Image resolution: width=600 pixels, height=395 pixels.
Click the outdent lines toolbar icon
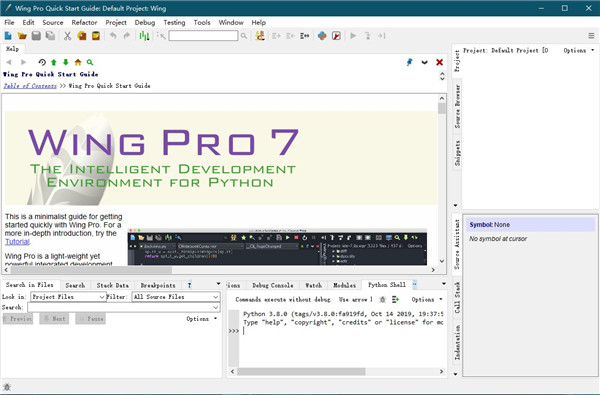[290, 36]
